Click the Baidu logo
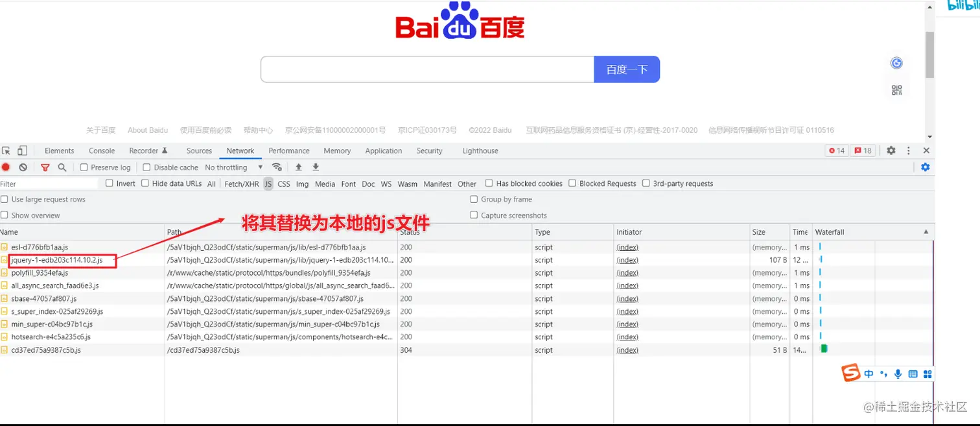The image size is (980, 426). click(460, 21)
